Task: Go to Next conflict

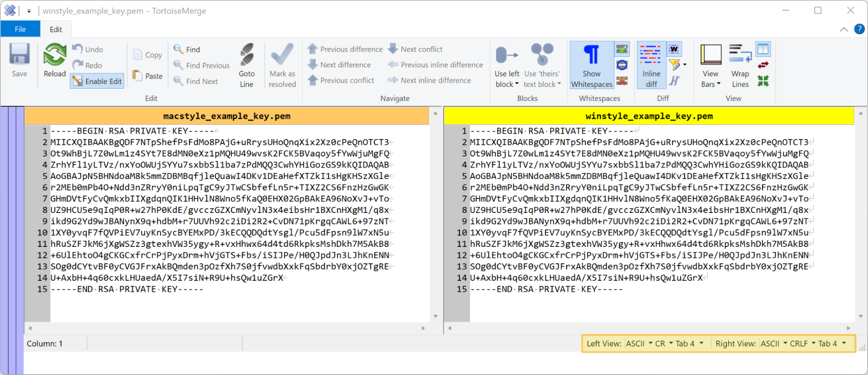Action: coord(416,49)
